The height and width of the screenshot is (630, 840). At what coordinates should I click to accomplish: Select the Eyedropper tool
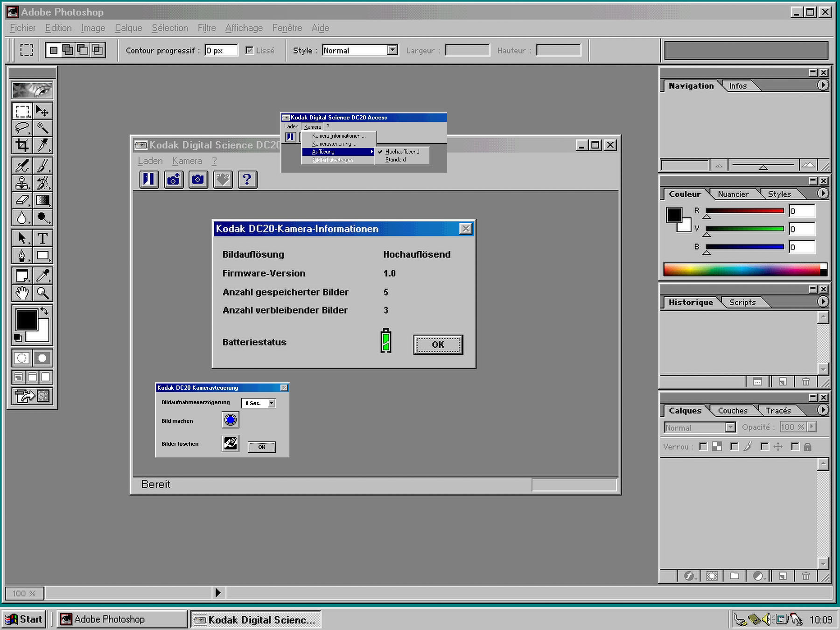coord(42,276)
